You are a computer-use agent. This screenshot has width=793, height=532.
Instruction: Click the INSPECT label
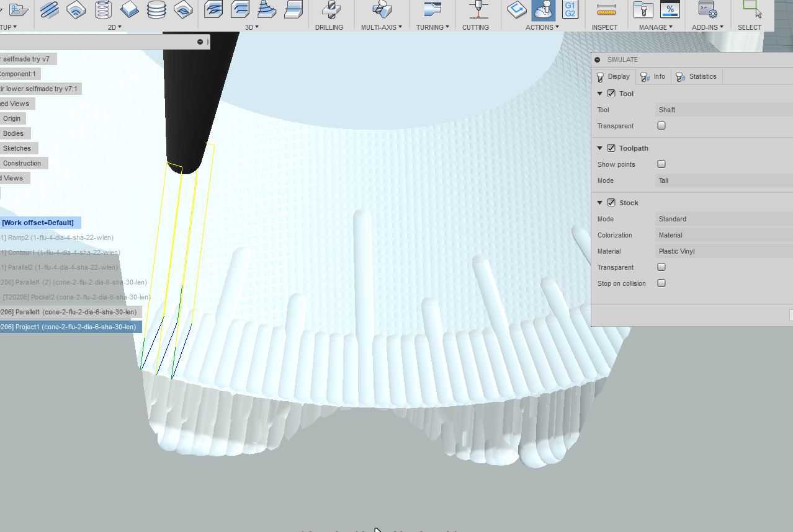click(604, 27)
